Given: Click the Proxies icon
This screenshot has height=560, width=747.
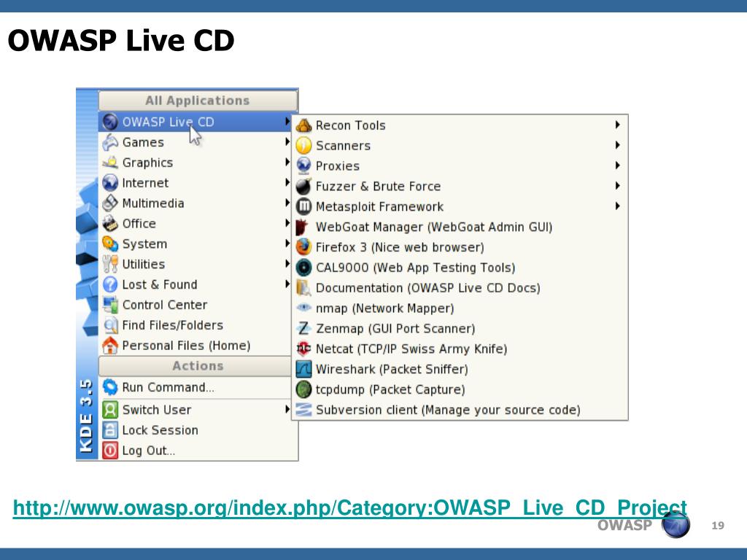Looking at the screenshot, I should [303, 166].
